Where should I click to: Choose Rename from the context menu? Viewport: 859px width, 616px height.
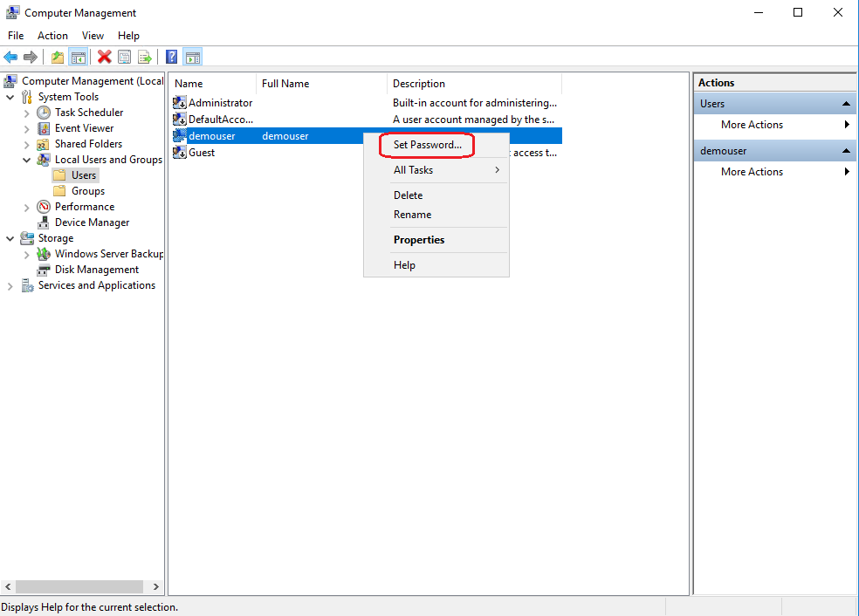pos(436,215)
